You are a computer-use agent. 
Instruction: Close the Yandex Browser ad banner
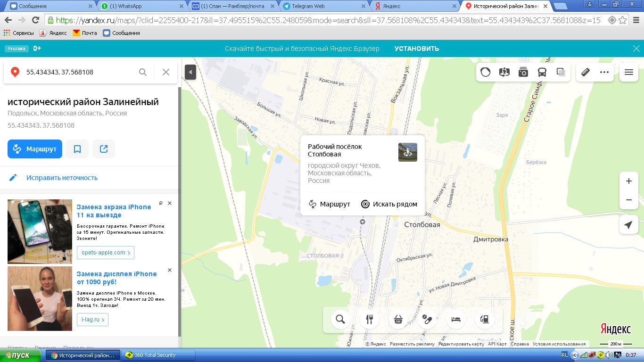[x=636, y=49]
